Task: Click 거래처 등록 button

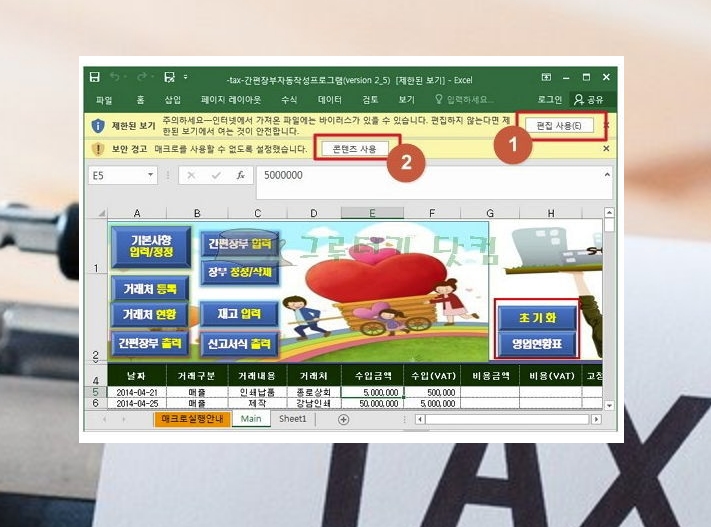Action: (150, 288)
